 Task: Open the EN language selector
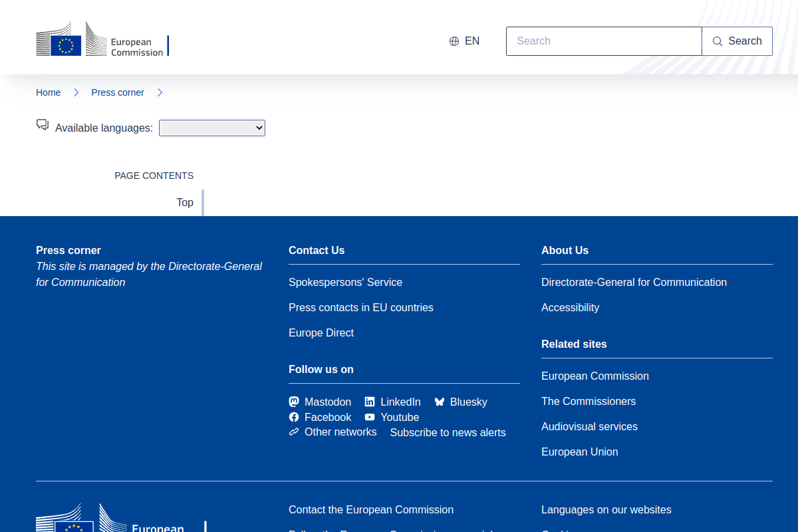click(464, 41)
